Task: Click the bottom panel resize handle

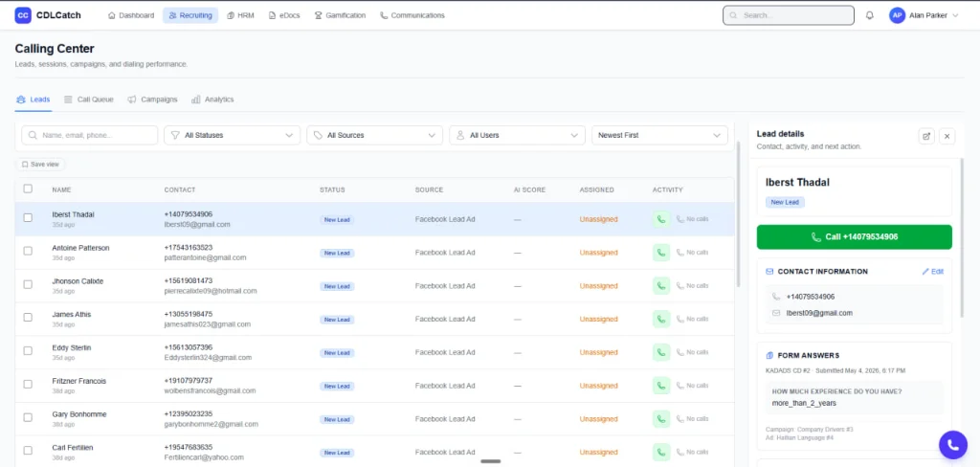Action: (x=491, y=461)
